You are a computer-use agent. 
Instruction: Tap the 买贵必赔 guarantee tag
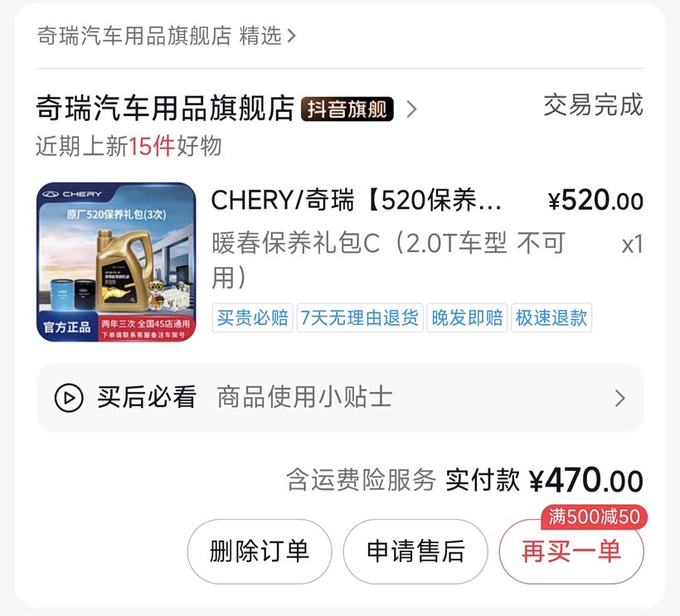click(x=253, y=318)
